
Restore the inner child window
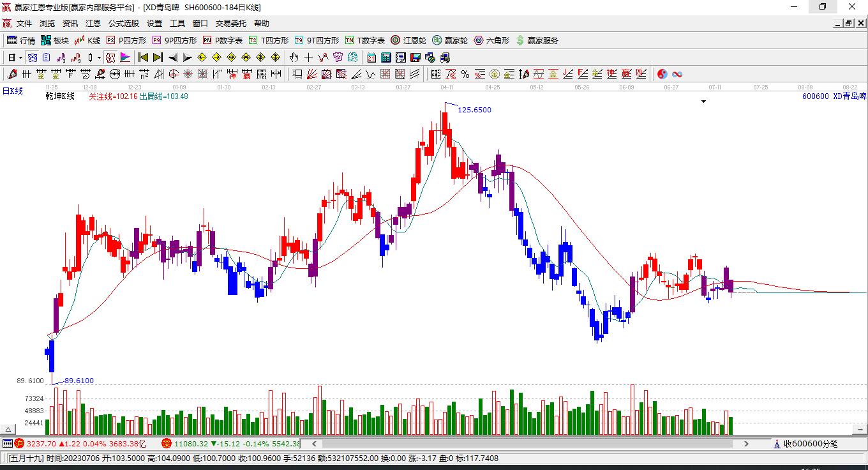tap(848, 24)
